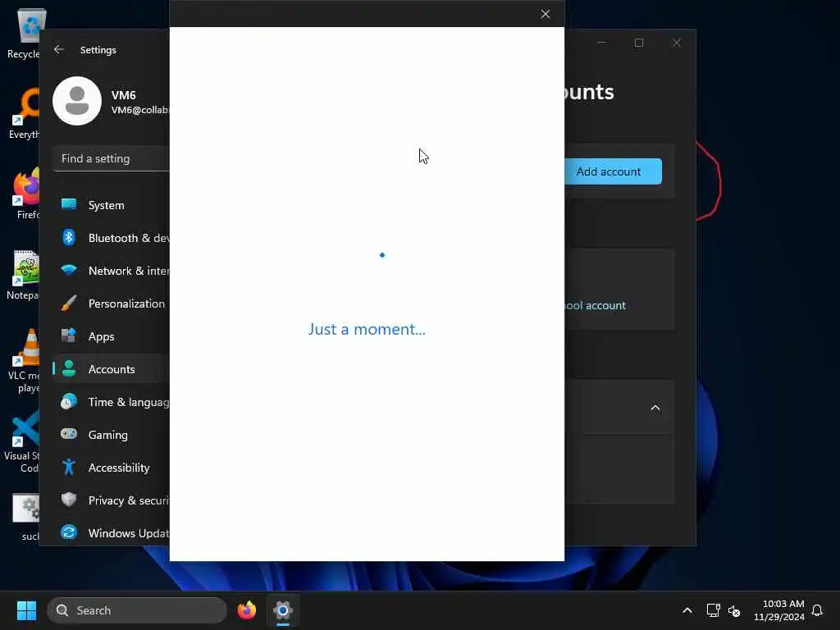Open System settings category

[x=112, y=205]
